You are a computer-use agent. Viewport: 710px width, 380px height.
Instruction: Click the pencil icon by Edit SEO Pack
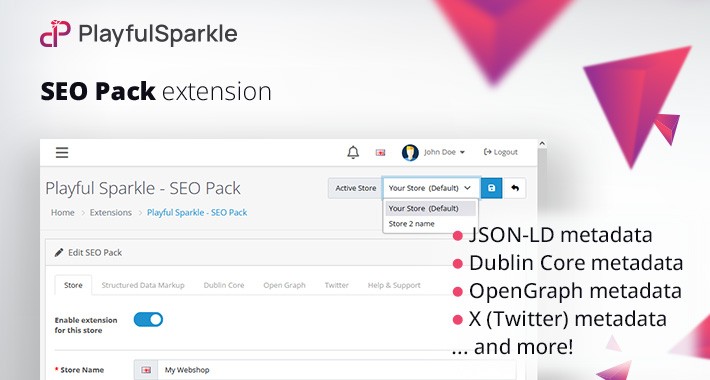(x=59, y=253)
